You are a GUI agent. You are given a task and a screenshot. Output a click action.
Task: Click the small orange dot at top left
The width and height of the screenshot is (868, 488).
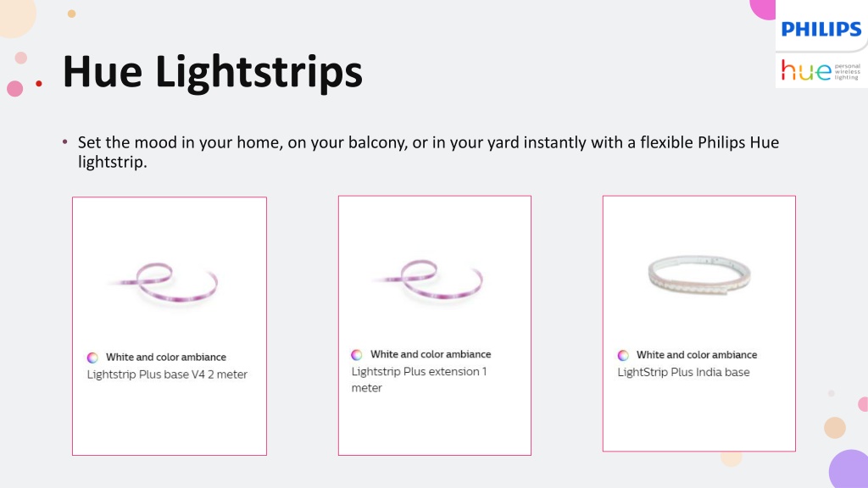(x=71, y=14)
